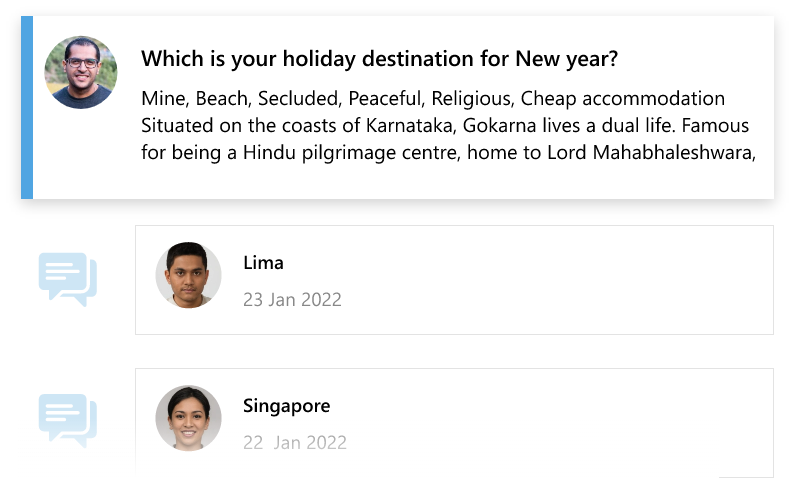Select the Lima reply name
The width and height of the screenshot is (795, 478).
coord(263,263)
